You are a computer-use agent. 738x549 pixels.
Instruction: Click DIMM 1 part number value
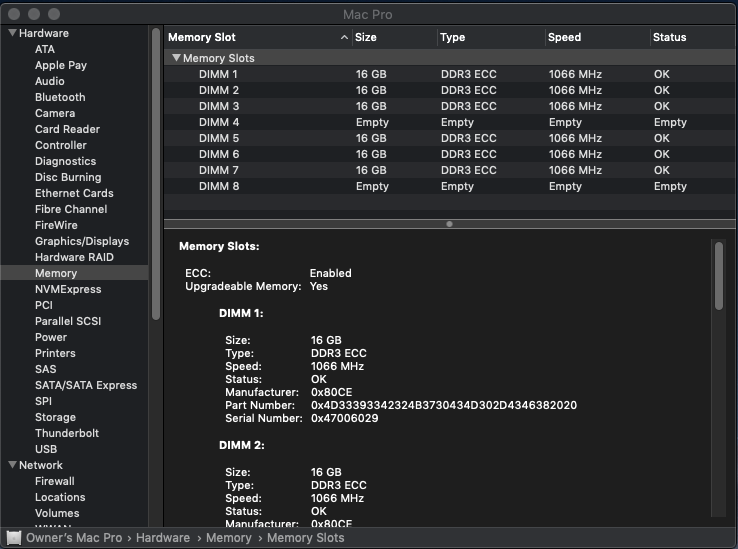[444, 405]
